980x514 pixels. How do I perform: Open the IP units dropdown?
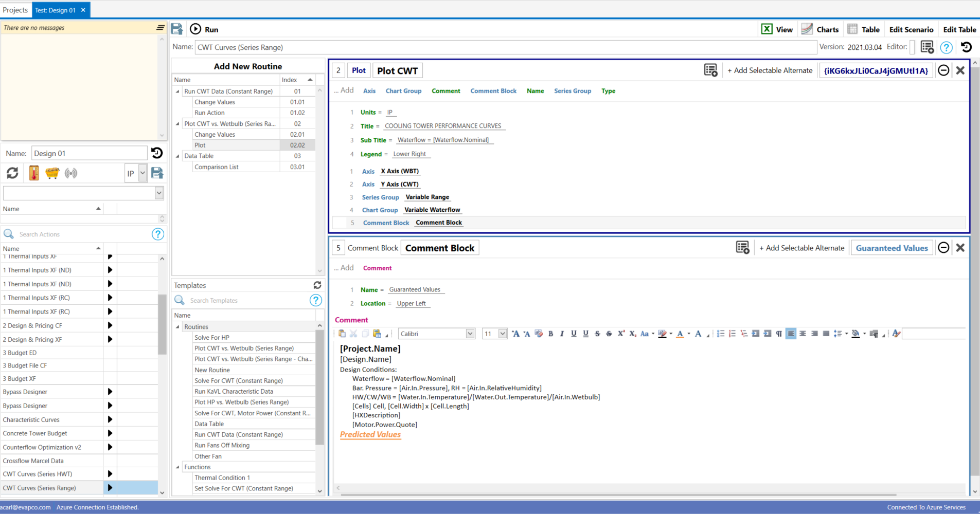tap(142, 173)
